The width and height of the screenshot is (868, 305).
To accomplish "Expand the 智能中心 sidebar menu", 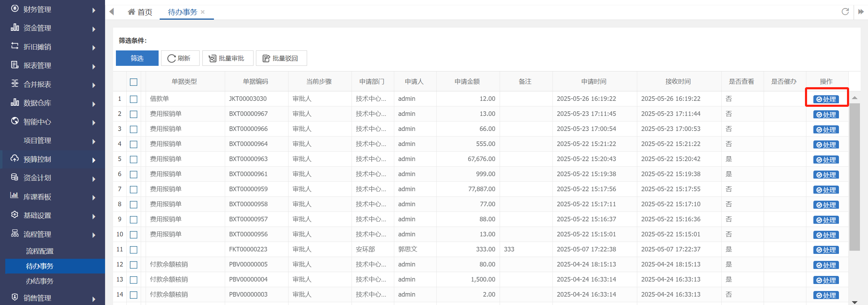I will coord(53,122).
